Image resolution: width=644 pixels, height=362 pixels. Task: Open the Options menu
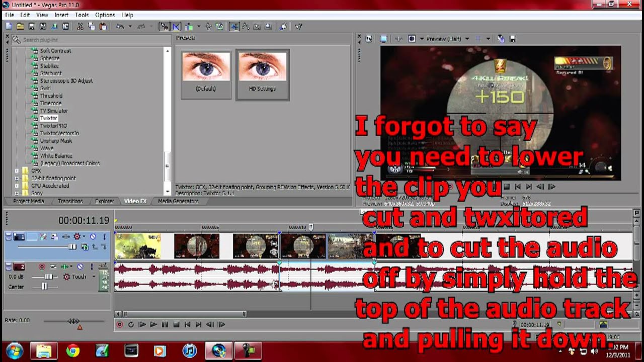pos(105,15)
